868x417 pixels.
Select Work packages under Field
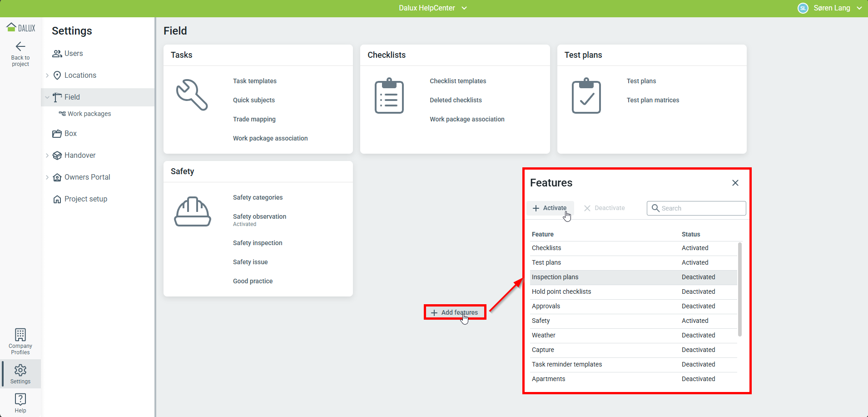pyautogui.click(x=89, y=114)
